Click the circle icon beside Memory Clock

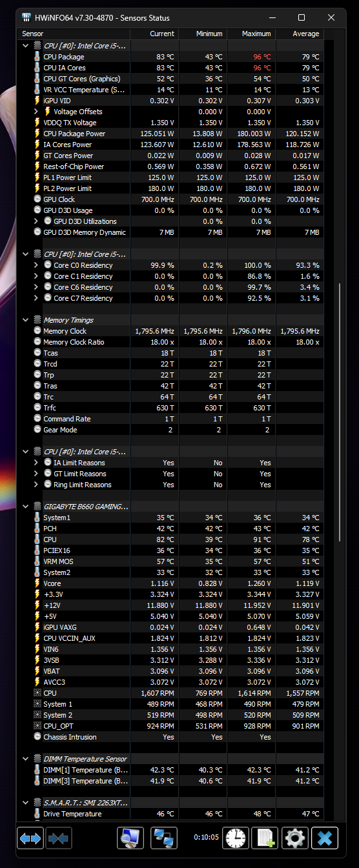coord(37,331)
